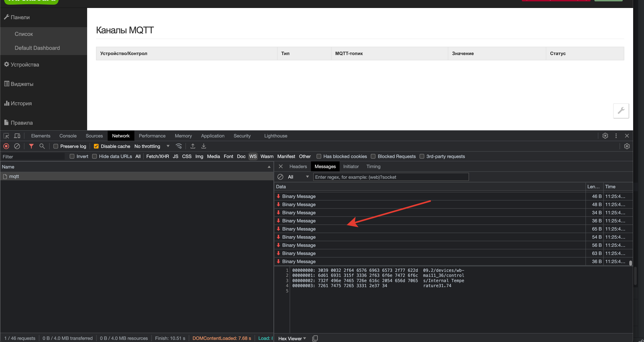
Task: Enable Preserve log checkbox
Action: point(56,146)
